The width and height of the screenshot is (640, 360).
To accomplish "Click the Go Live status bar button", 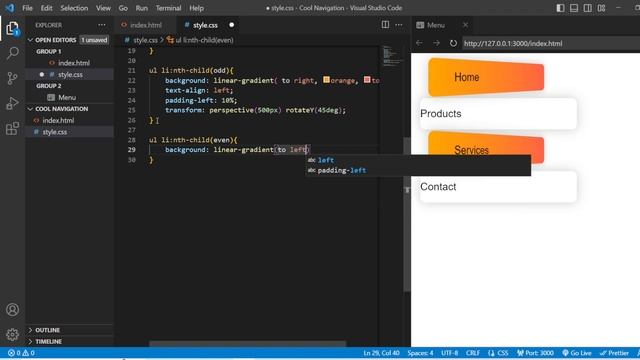I will 576,353.
